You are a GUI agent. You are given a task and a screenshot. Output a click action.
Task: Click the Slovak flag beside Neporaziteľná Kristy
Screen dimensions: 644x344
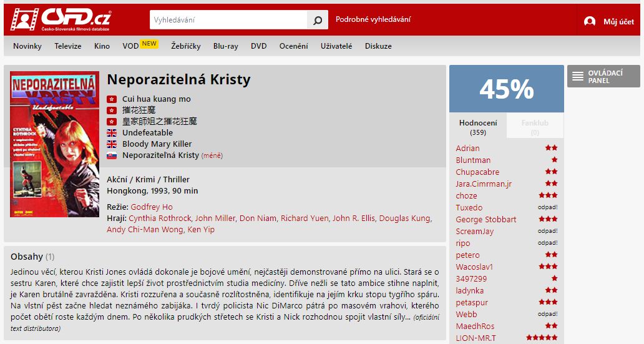tap(112, 155)
